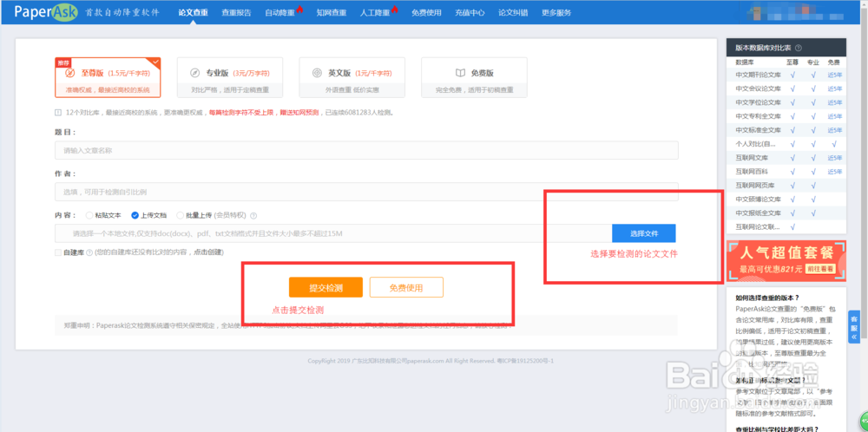Open 知网查重 nav item
Image resolution: width=868 pixels, height=432 pixels.
[332, 13]
